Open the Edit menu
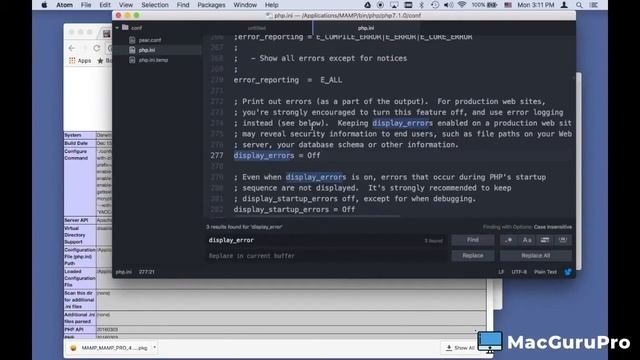Image resolution: width=640 pixels, height=360 pixels. coord(105,5)
